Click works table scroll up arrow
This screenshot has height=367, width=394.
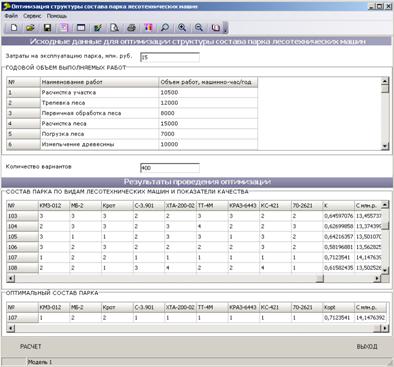(385, 81)
